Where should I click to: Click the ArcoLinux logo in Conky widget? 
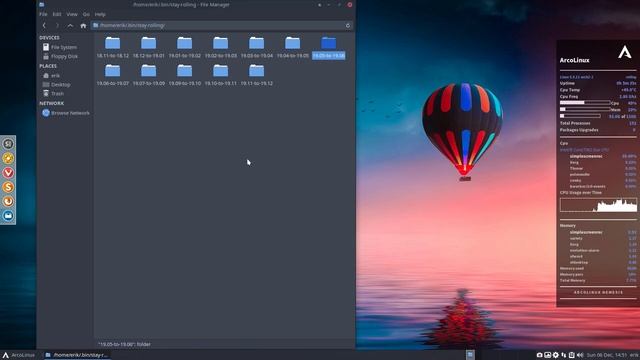pos(624,52)
